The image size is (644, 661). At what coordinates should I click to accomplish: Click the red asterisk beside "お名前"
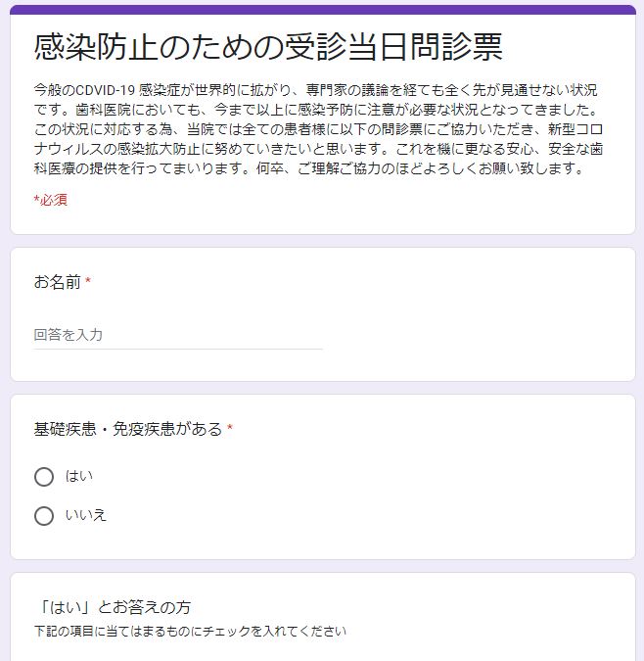pos(88,283)
